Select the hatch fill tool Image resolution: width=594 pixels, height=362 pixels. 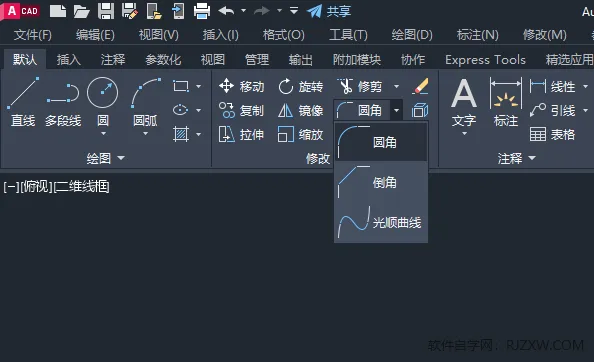181,134
